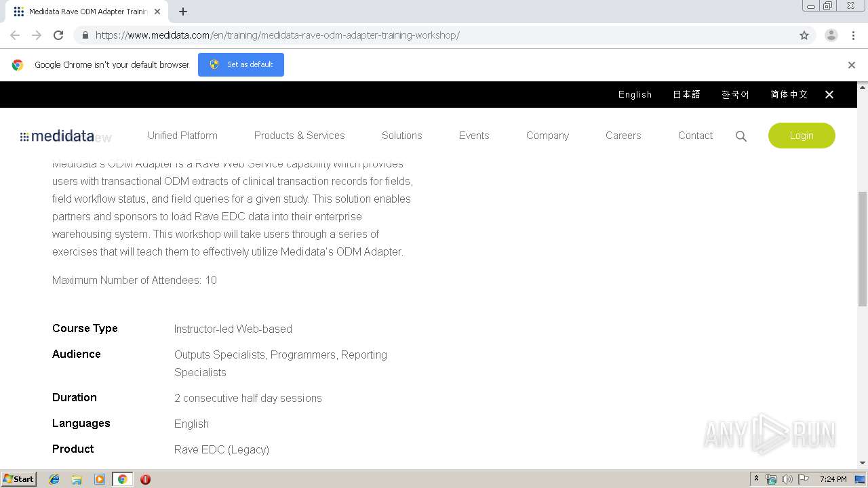The height and width of the screenshot is (488, 868).
Task: Click Instructor-led Web-based text
Action: click(x=233, y=329)
